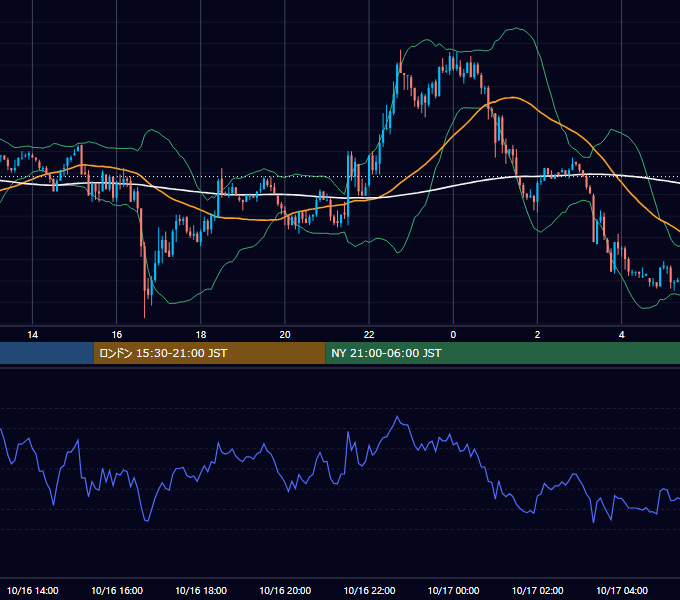Click the 2 hour label on price chart
Viewport: 680px width, 600px height.
537,335
